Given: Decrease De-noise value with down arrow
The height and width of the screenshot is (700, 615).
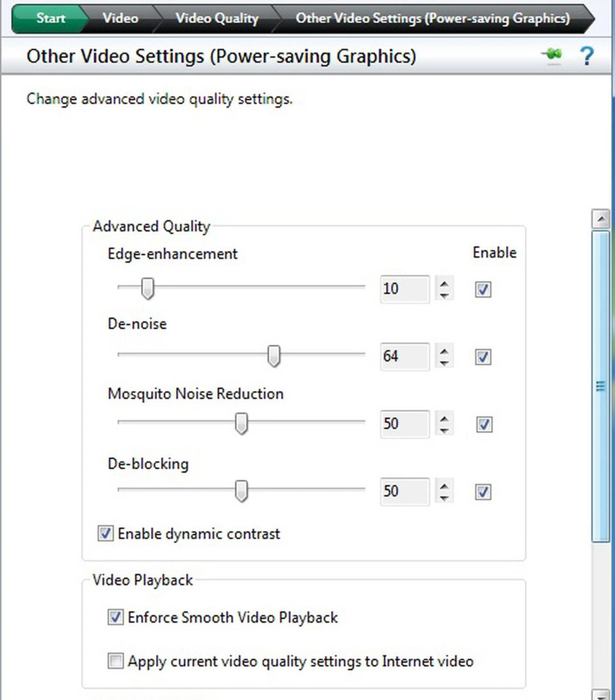Looking at the screenshot, I should (444, 363).
